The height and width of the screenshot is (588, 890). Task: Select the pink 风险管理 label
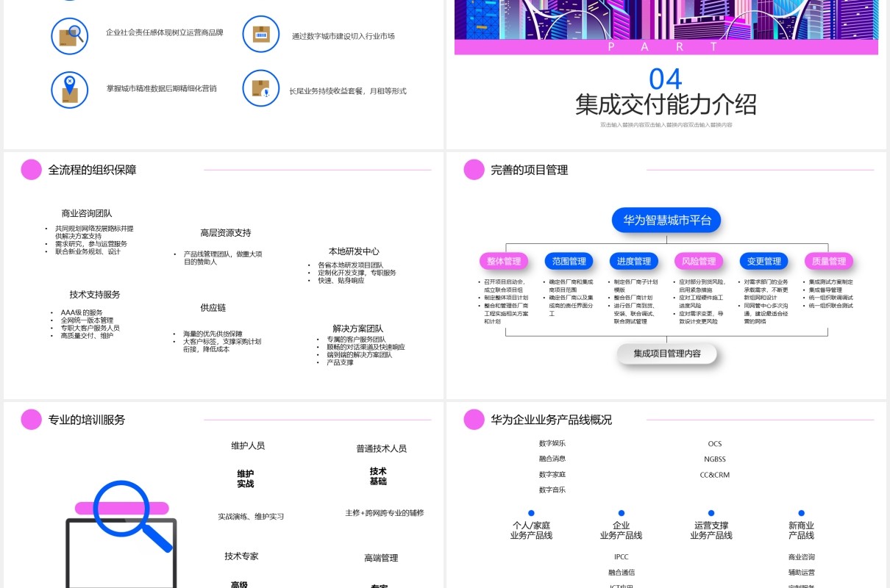698,261
